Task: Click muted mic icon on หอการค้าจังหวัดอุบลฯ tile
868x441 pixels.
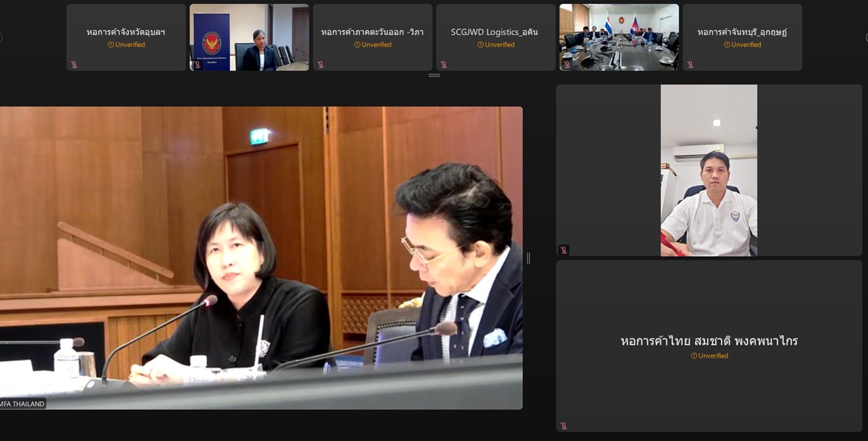Action: pos(74,65)
